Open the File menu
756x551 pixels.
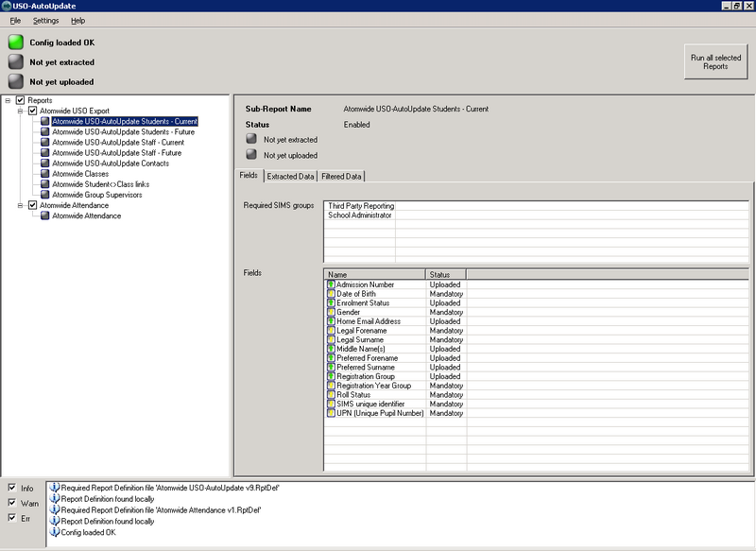click(x=15, y=20)
